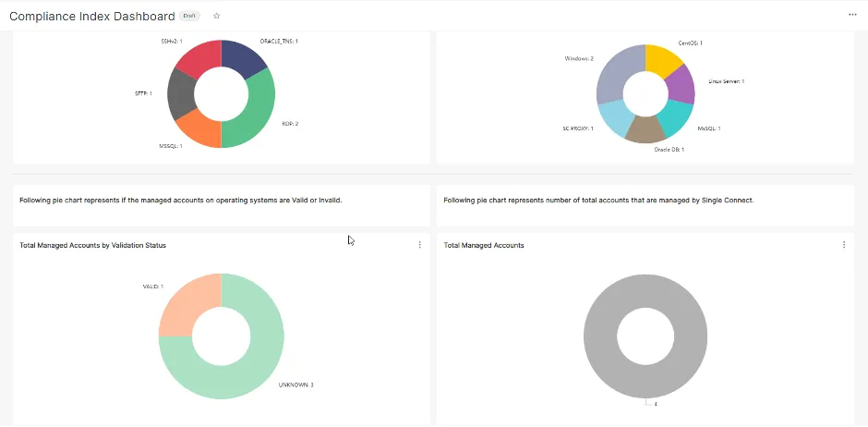Click the 'Windows: 2' chart label

pos(579,58)
